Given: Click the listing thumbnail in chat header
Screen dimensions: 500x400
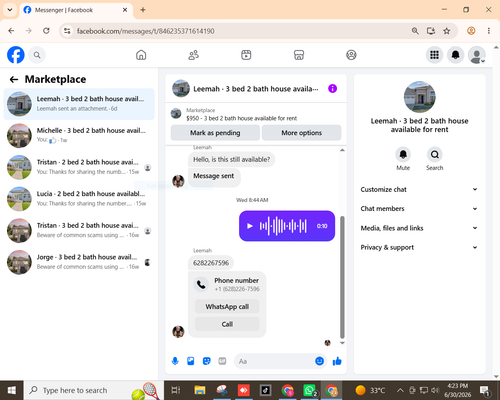Looking at the screenshot, I should [x=181, y=88].
